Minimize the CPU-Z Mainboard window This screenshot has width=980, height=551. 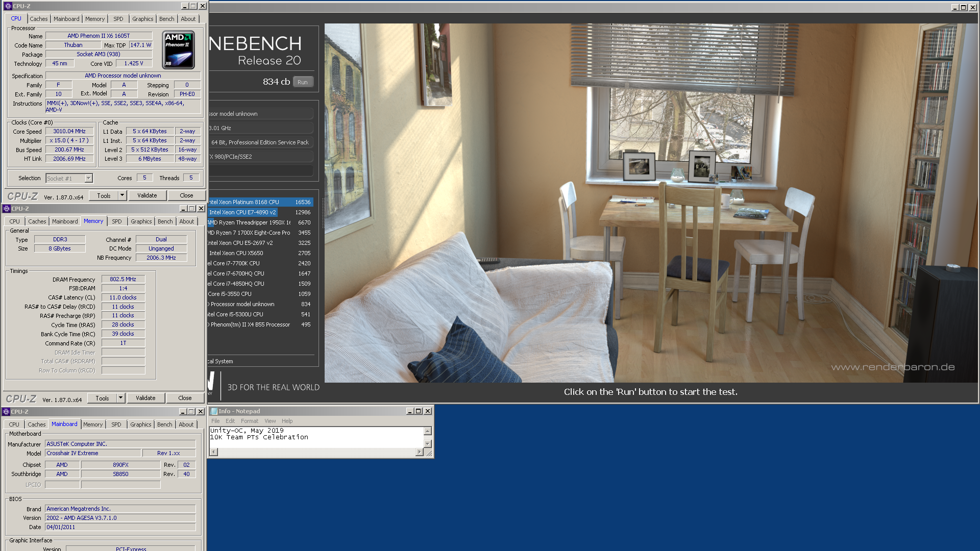(x=183, y=412)
